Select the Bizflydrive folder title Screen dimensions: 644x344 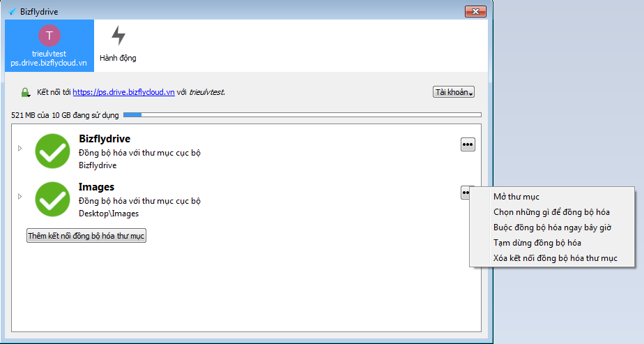tap(105, 139)
